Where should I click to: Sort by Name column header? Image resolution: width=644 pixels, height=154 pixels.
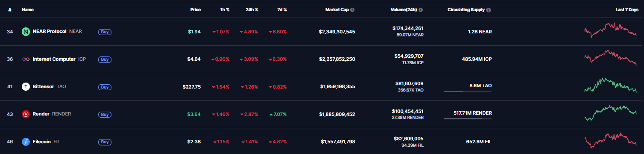28,9
